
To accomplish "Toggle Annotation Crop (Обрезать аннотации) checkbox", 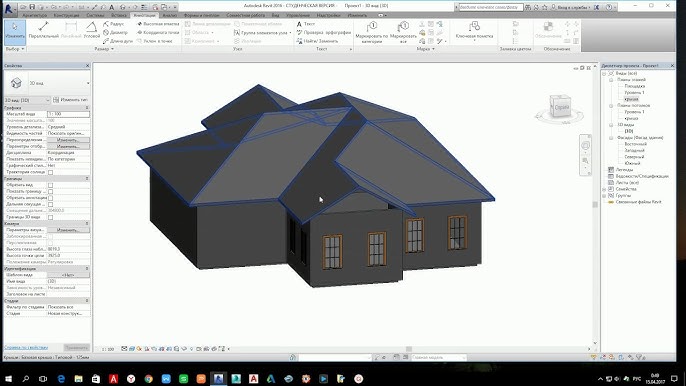I will tap(50, 198).
